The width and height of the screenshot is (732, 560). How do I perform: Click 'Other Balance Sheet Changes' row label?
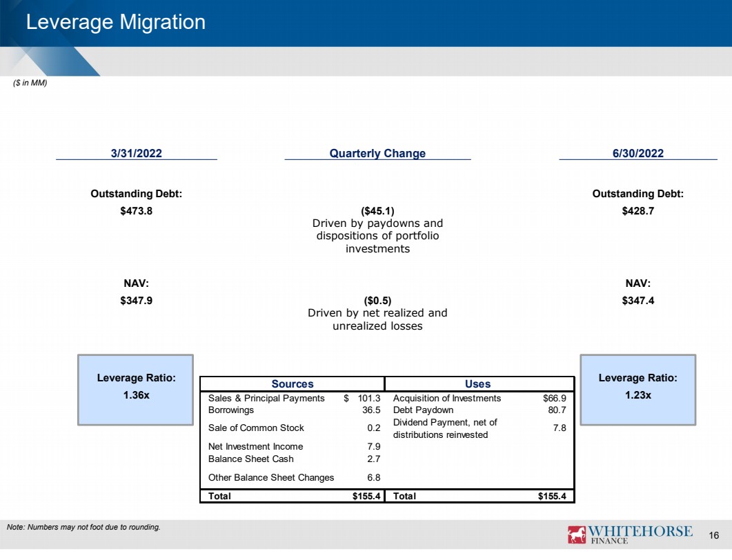tap(271, 477)
